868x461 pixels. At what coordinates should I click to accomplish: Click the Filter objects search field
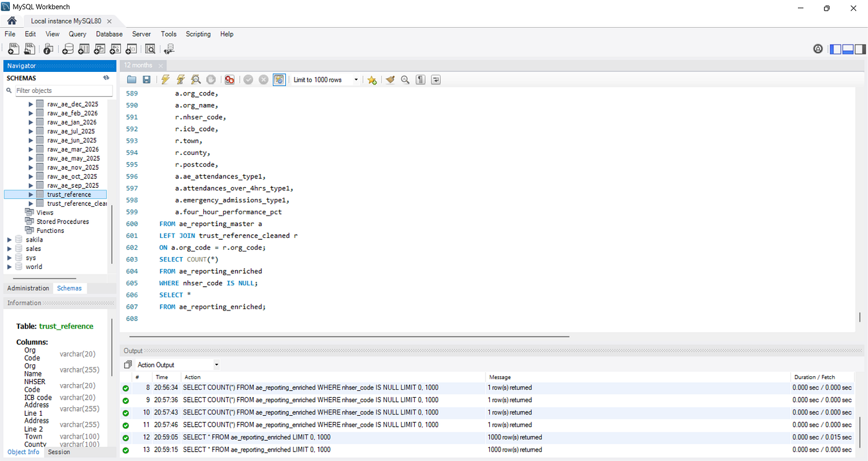pyautogui.click(x=63, y=90)
